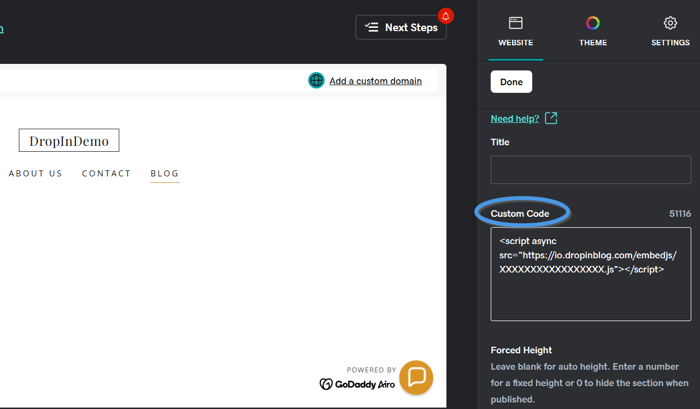Click the Done button
The image size is (700, 409).
[x=511, y=82]
